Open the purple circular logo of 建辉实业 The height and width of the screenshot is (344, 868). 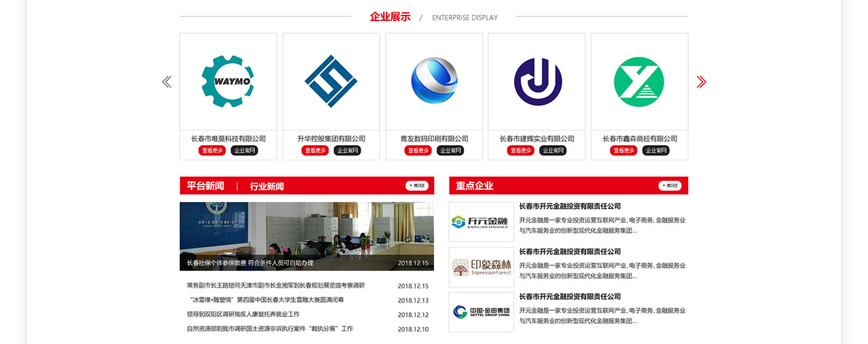click(x=538, y=81)
